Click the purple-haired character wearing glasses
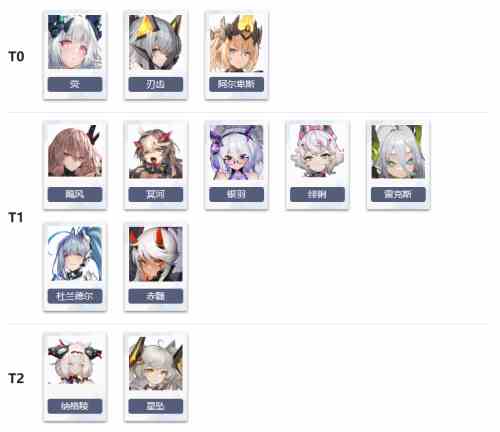The width and height of the screenshot is (500, 432). [236, 152]
